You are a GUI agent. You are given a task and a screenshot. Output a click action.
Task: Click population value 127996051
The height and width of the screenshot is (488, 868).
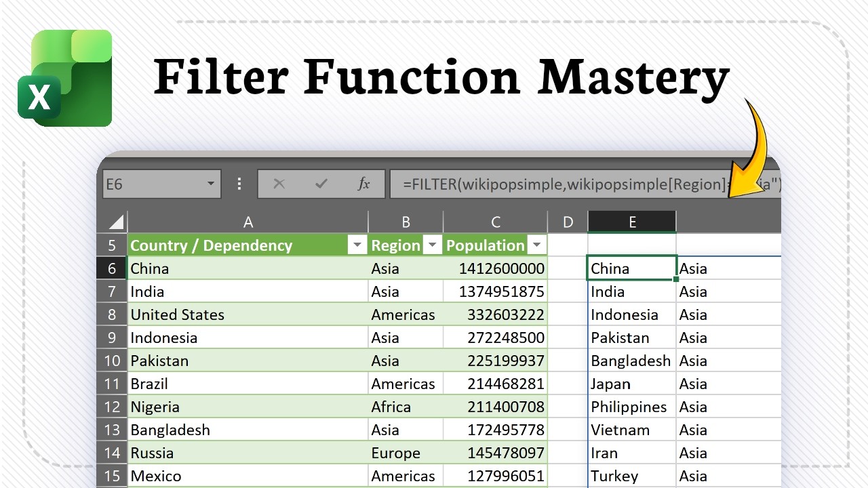[x=496, y=476]
